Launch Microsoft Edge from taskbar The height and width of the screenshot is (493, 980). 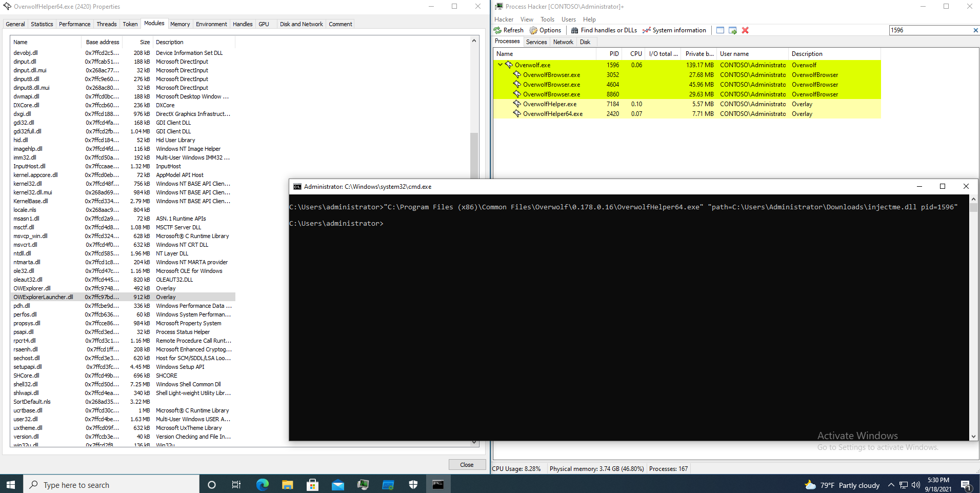coord(262,484)
